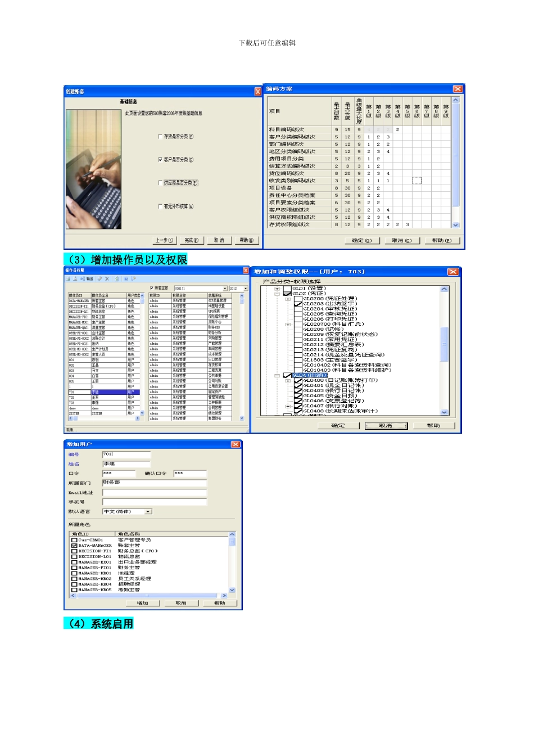Select operator row 702 王军

(104, 397)
